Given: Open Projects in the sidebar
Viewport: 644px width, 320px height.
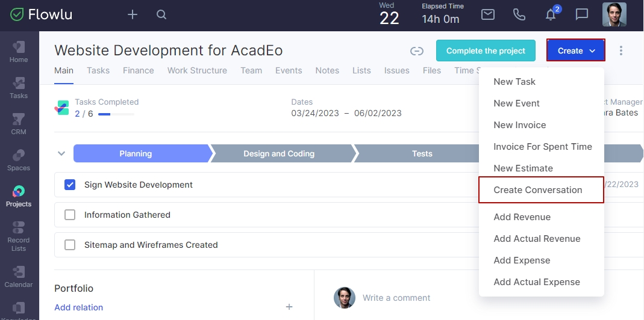Looking at the screenshot, I should [19, 197].
